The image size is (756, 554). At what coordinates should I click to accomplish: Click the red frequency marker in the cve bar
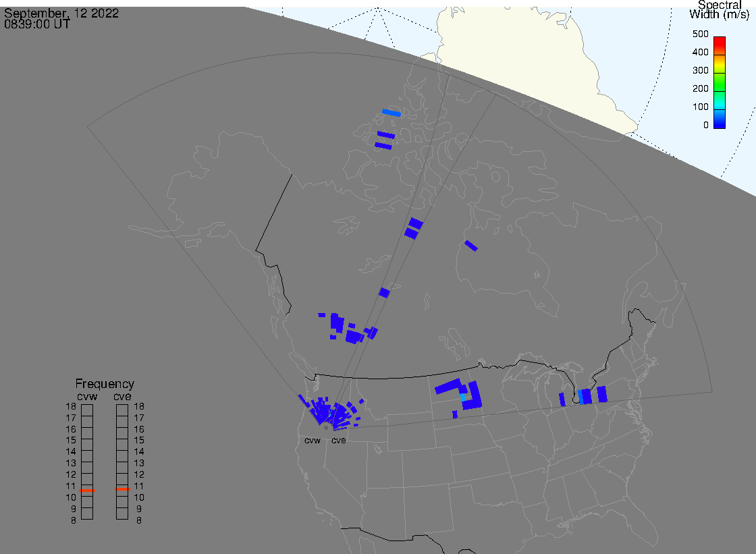coord(122,489)
